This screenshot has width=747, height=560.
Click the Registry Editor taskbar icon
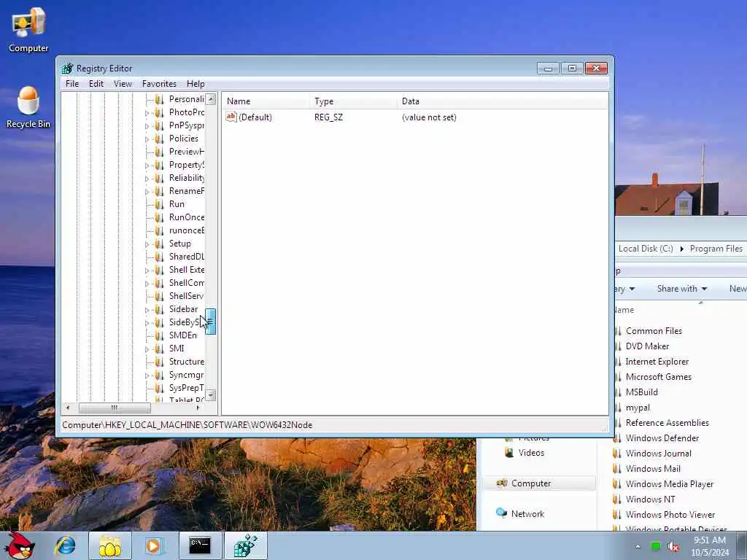245,545
